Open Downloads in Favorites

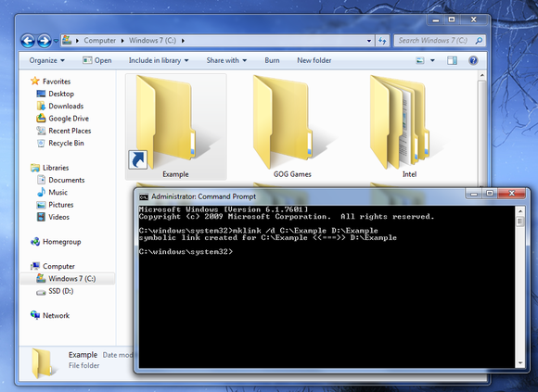tap(60, 106)
